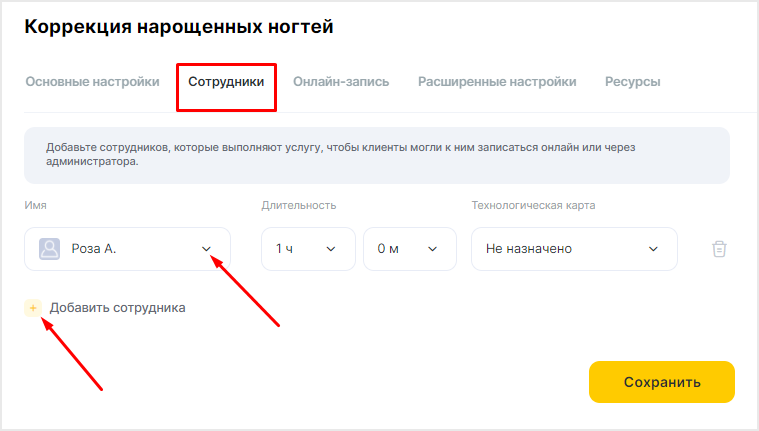Viewport: 759px width, 431px height.
Task: Go to Расширенные настройки tab
Action: click(x=497, y=81)
